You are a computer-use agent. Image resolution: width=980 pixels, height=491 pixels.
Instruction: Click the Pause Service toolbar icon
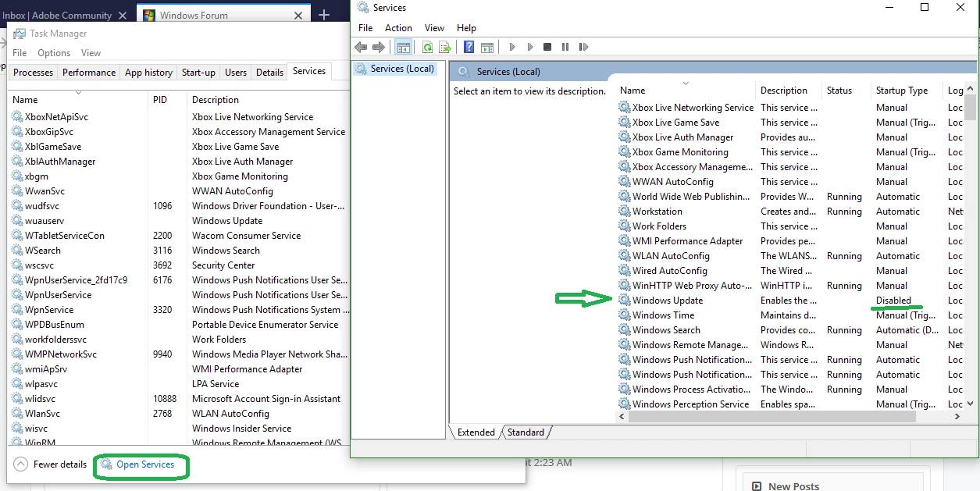(x=565, y=48)
